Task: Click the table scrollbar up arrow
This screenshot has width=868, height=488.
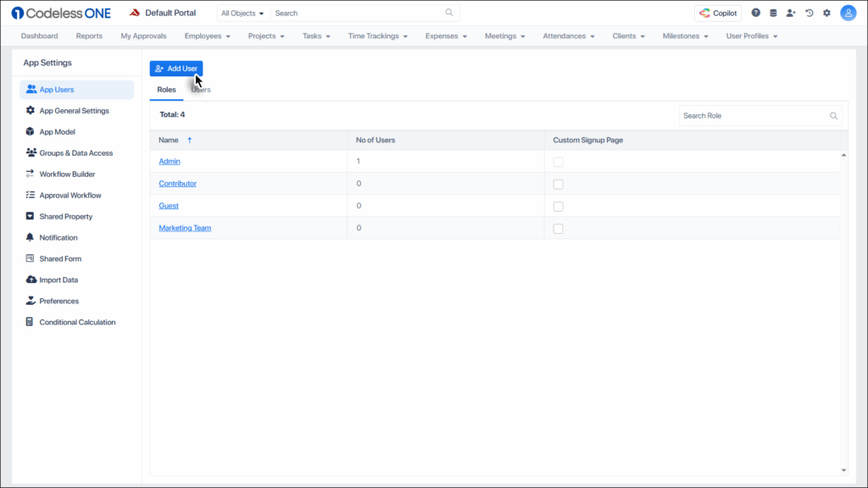Action: [x=843, y=155]
